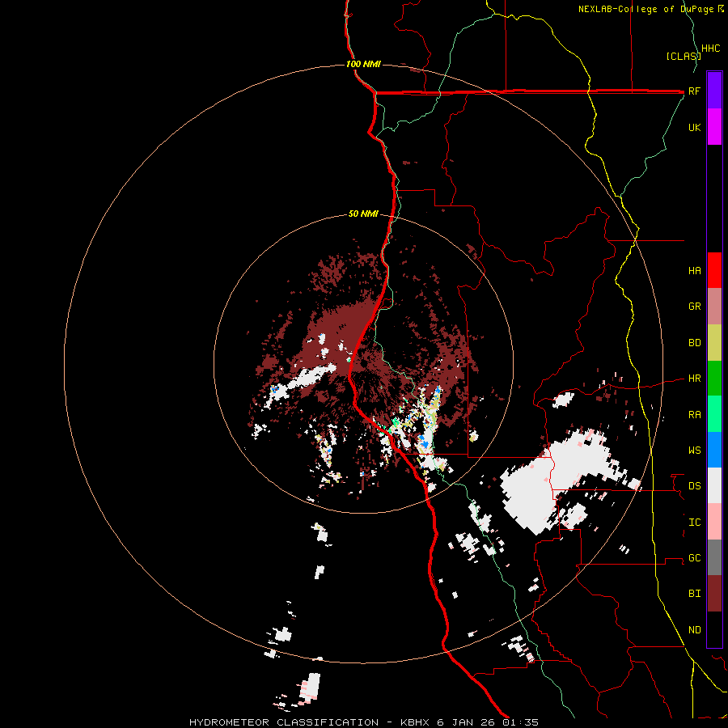Click the HR legend label
This screenshot has height=728, width=728.
pos(694,379)
